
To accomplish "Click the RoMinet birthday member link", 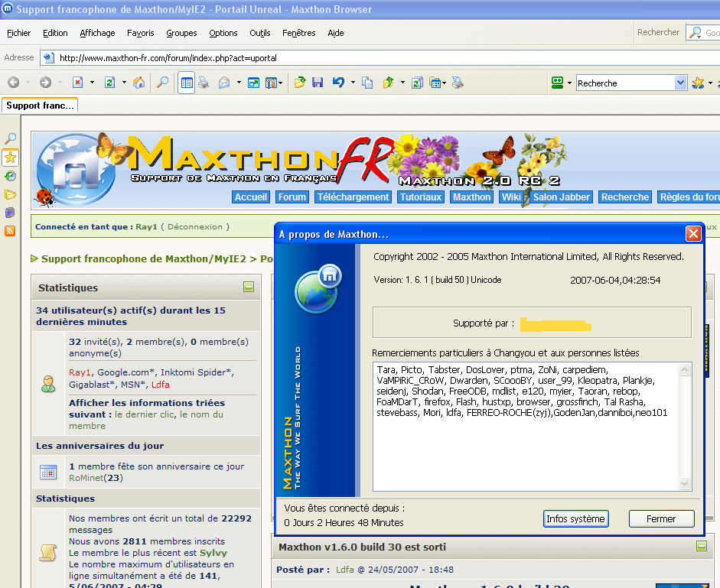I will pyautogui.click(x=86, y=478).
